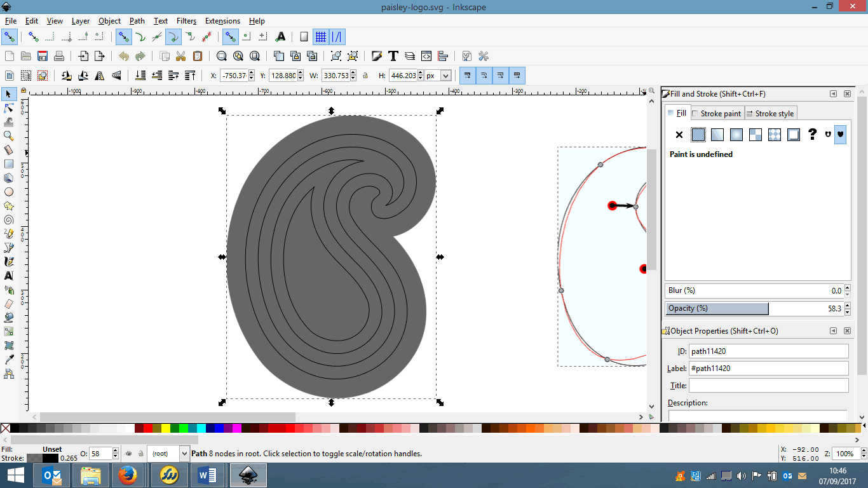Open the Text and Font dialog icon
This screenshot has width=868, height=488.
click(393, 56)
